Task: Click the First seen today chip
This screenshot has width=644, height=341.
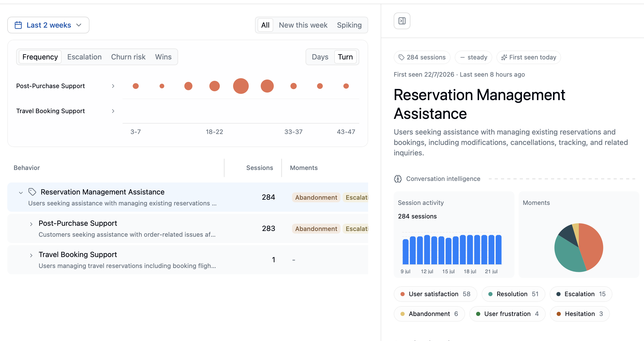Action: click(x=529, y=57)
